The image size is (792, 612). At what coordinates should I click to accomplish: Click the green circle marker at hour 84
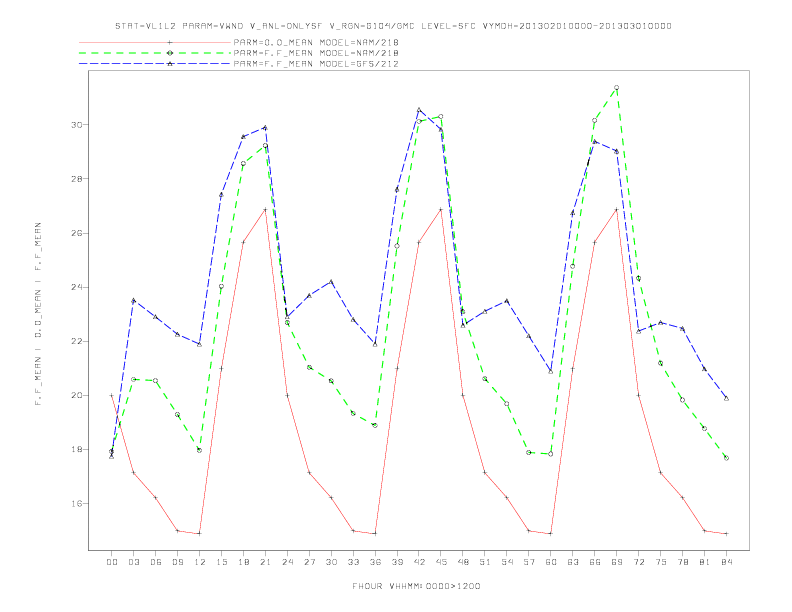click(726, 458)
